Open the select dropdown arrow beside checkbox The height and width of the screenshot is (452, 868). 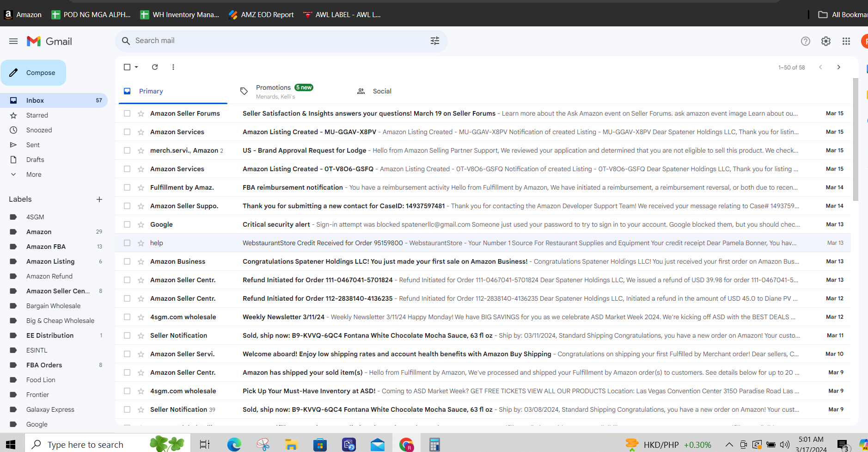tap(136, 67)
